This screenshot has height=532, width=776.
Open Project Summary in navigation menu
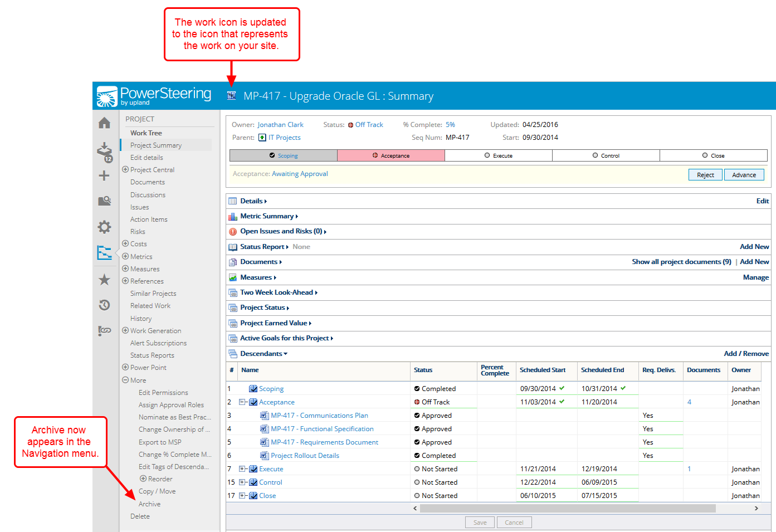[x=156, y=145]
